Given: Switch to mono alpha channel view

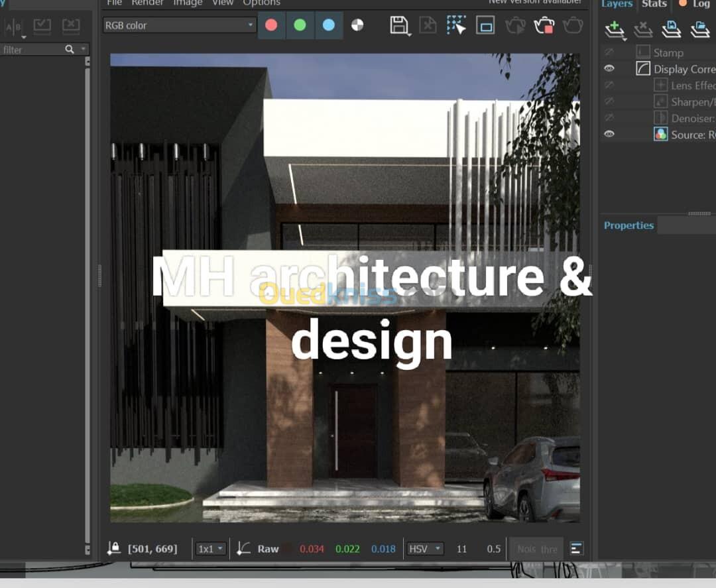Looking at the screenshot, I should pyautogui.click(x=357, y=25).
